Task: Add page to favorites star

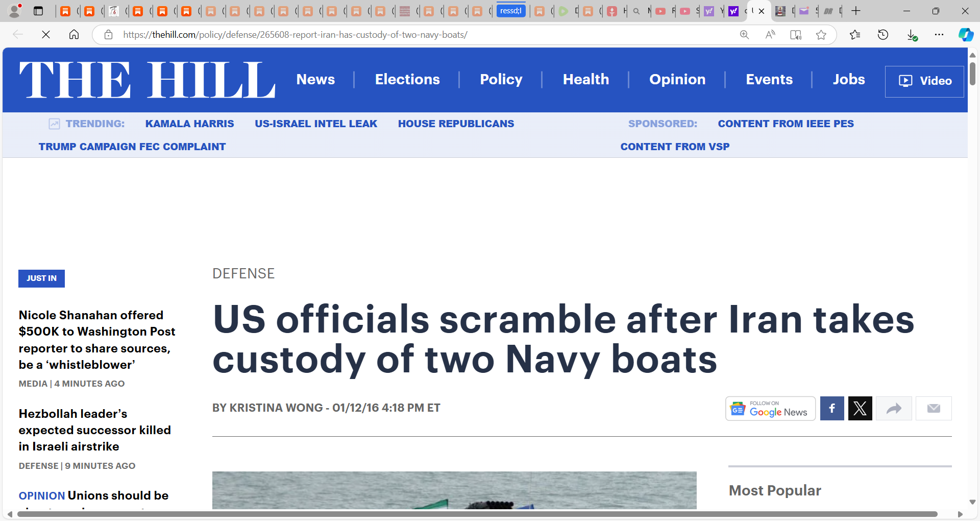Action: [821, 35]
